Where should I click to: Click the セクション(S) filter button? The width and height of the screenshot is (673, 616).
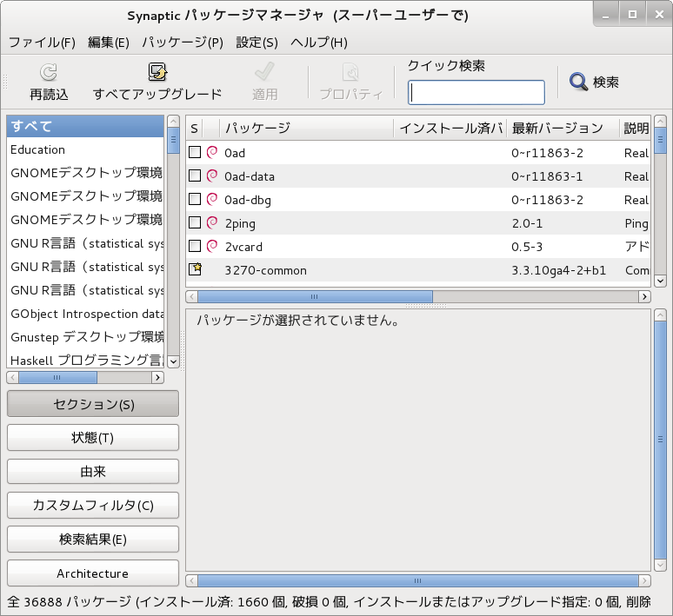[x=93, y=404]
